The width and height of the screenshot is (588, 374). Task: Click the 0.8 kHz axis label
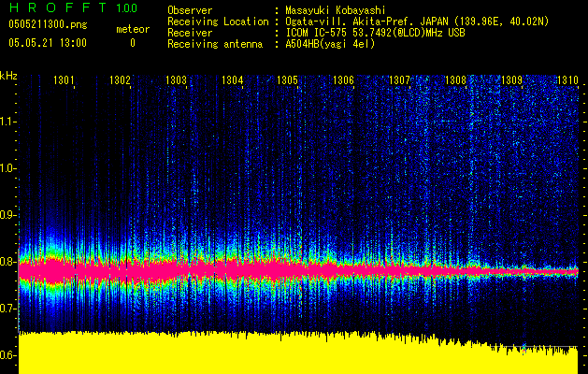coord(7,262)
